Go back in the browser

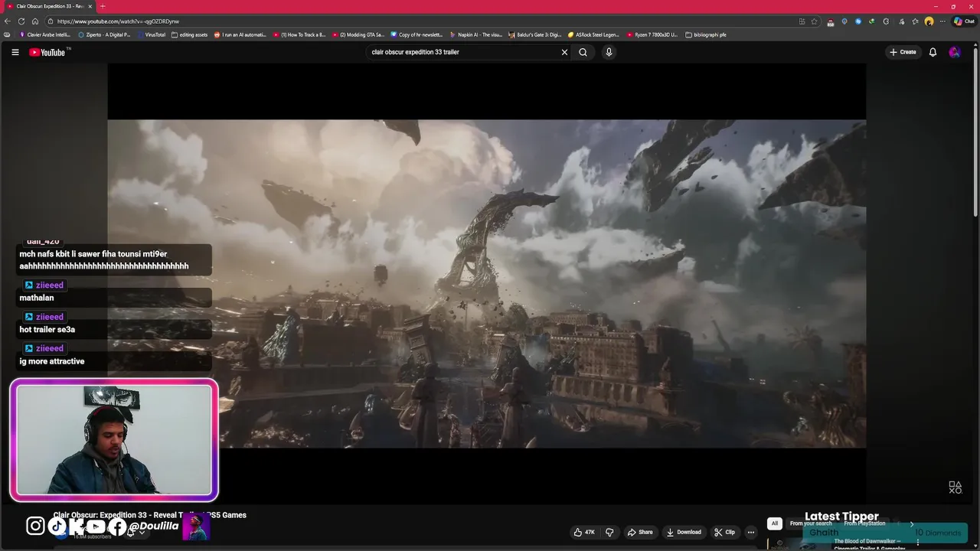(x=7, y=21)
